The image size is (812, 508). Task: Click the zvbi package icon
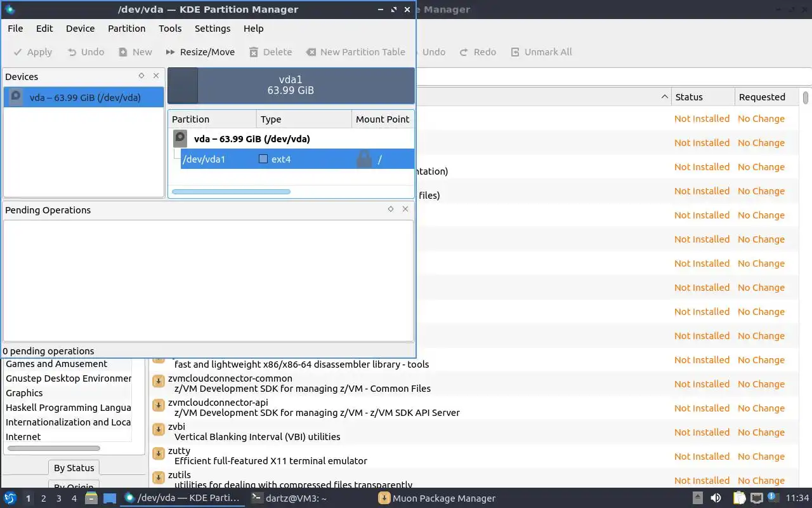[x=159, y=429]
